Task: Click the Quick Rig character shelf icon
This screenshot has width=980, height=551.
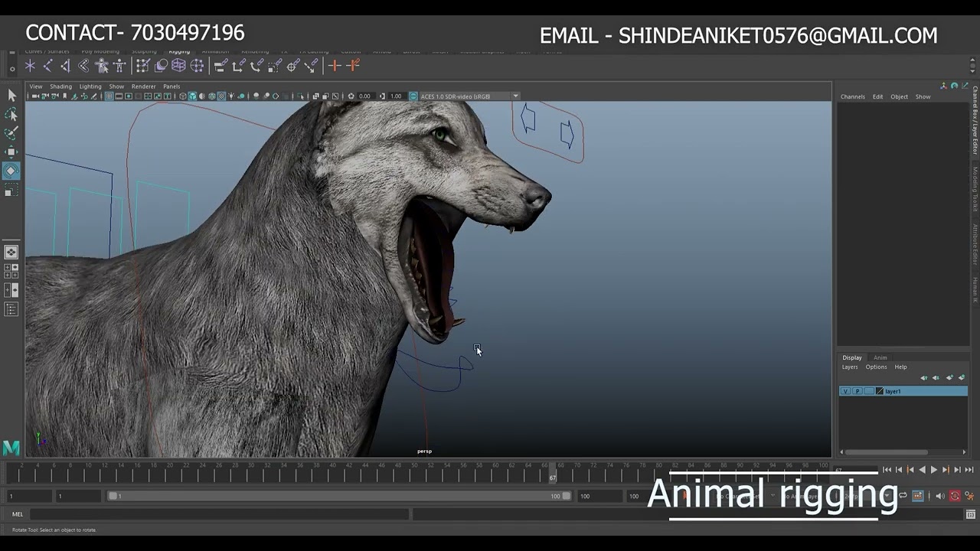Action: click(101, 66)
